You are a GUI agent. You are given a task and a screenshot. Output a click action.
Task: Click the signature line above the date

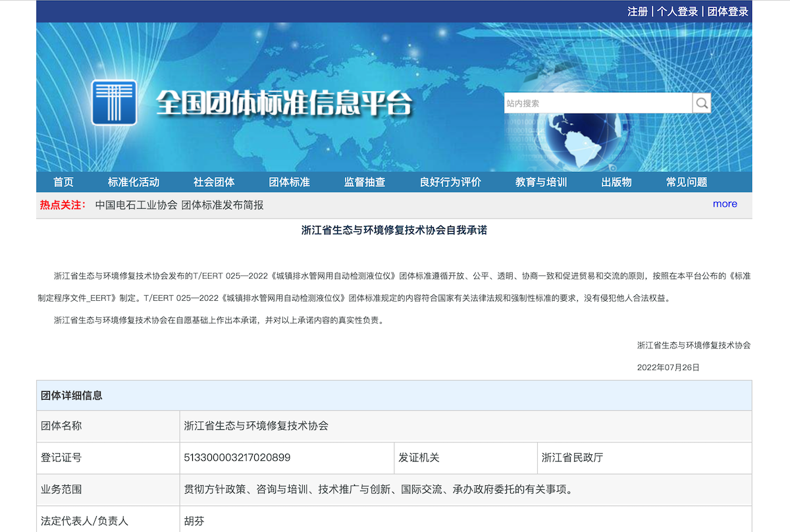coord(693,345)
